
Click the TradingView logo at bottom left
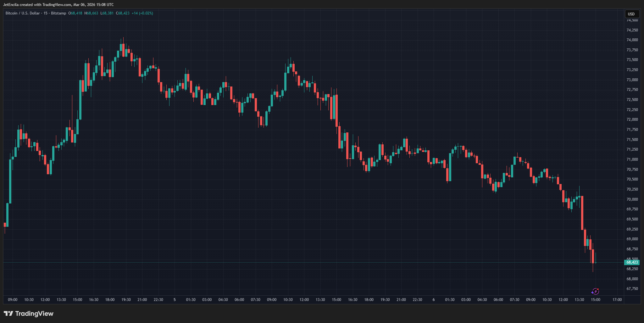coord(29,314)
